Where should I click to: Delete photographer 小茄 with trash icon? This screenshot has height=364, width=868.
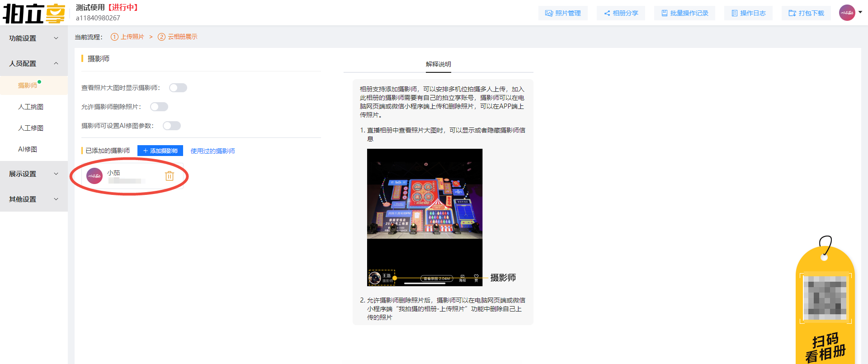170,176
